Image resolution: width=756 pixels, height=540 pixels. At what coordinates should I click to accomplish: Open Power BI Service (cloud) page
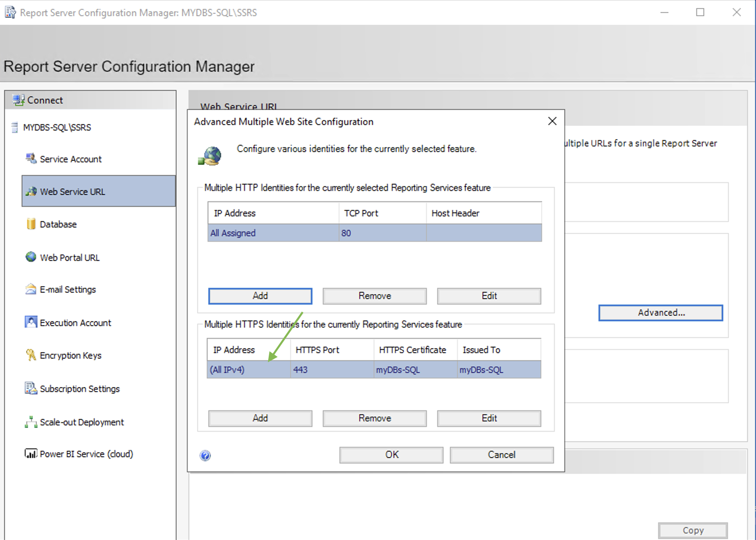coord(86,454)
